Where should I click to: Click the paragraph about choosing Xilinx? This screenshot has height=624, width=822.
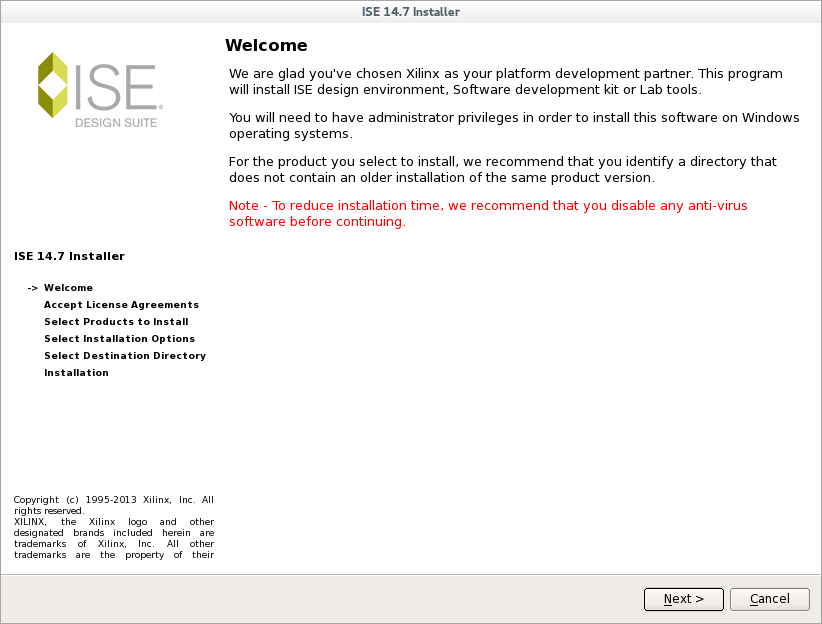(506, 81)
